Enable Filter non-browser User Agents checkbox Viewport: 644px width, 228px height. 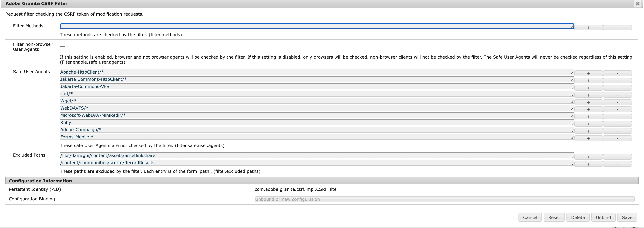[x=63, y=44]
